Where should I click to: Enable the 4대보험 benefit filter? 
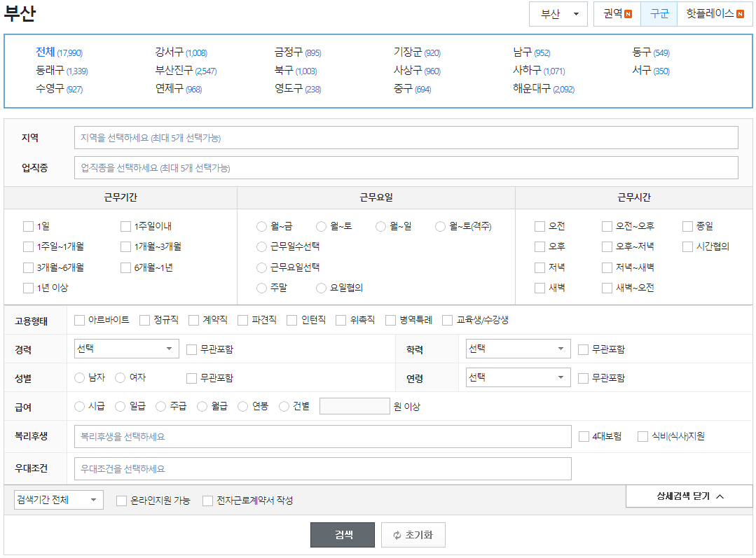tap(583, 436)
